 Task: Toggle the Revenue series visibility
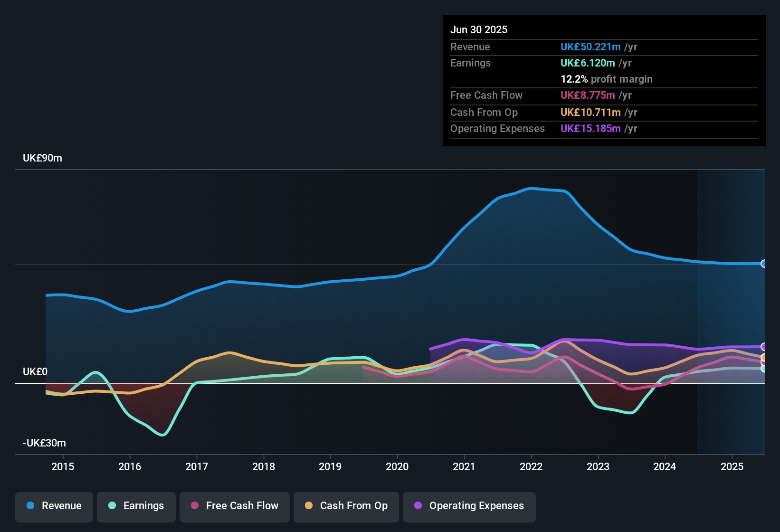pyautogui.click(x=54, y=506)
